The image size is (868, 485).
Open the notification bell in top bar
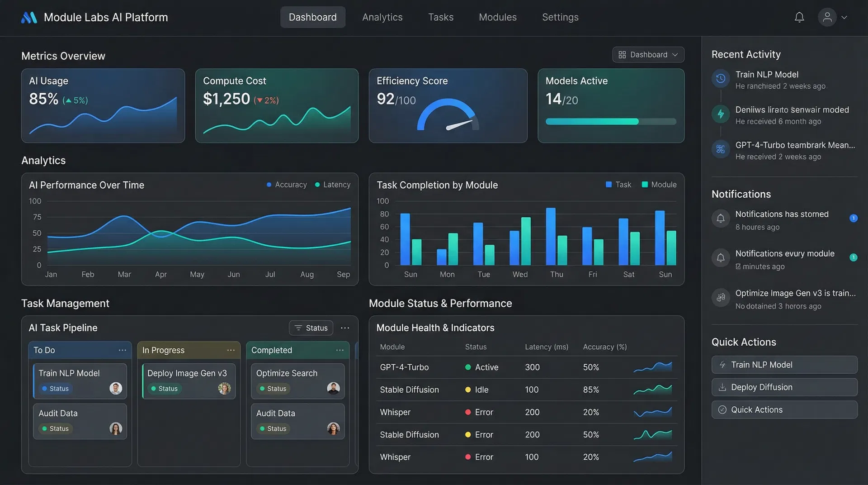point(799,17)
